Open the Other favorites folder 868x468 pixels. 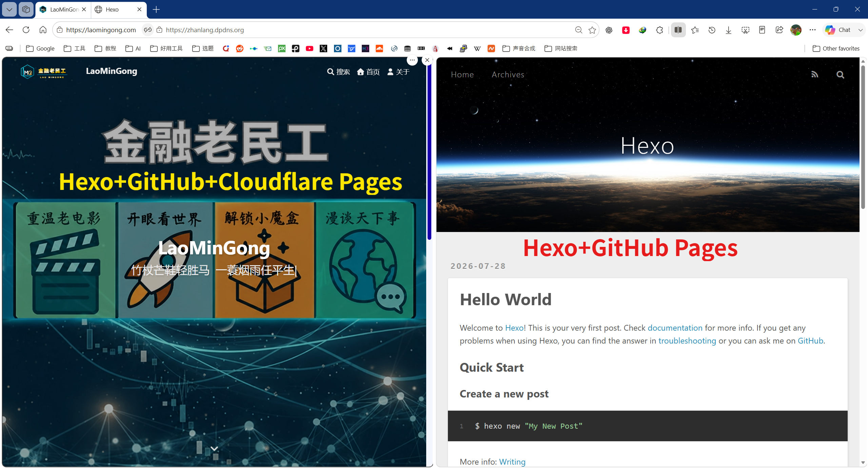click(836, 48)
